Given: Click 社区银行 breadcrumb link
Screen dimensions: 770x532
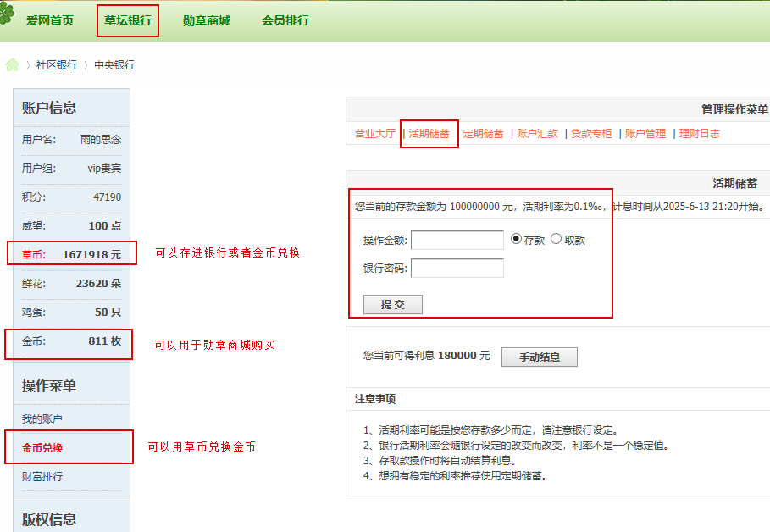Looking at the screenshot, I should 57,65.
